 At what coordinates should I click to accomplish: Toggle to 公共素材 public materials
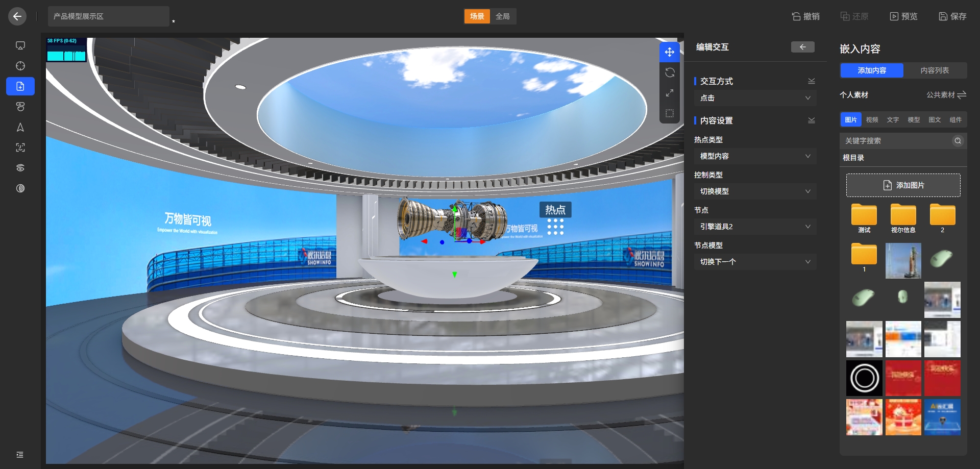946,95
